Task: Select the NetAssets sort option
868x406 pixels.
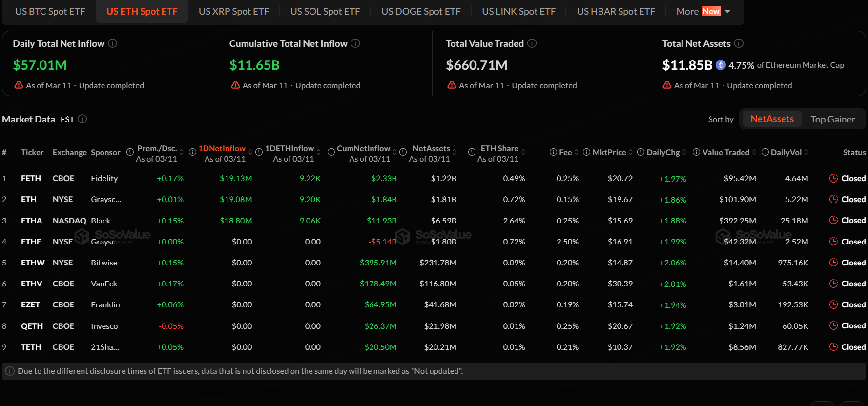Action: click(771, 119)
